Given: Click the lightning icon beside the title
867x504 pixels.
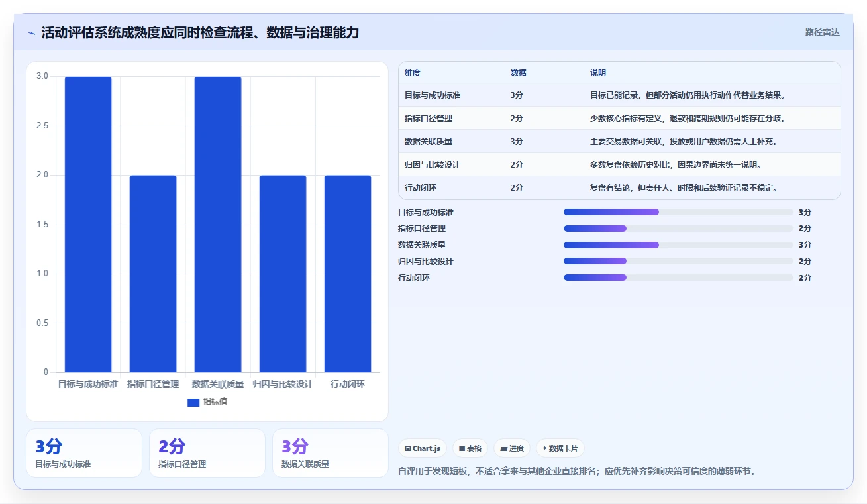Looking at the screenshot, I should [x=32, y=33].
